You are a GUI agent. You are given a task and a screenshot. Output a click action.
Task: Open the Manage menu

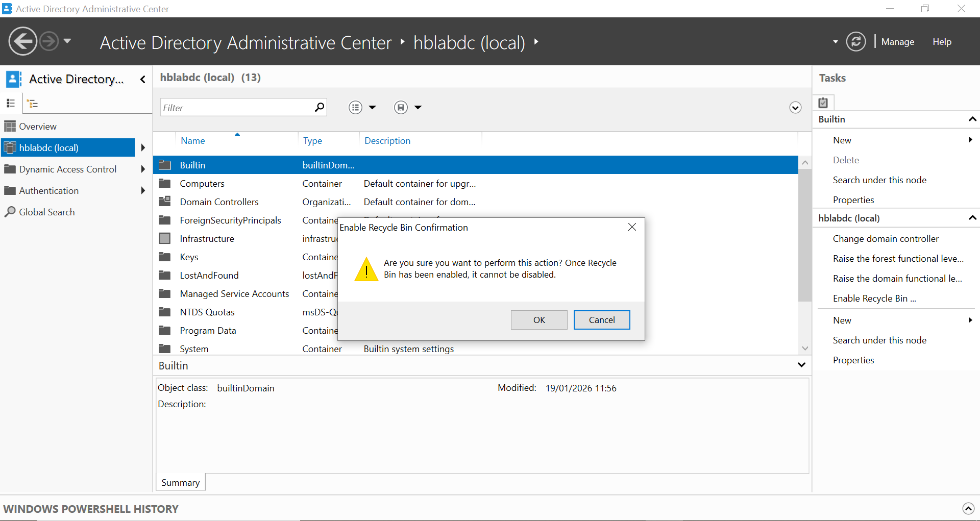(897, 42)
